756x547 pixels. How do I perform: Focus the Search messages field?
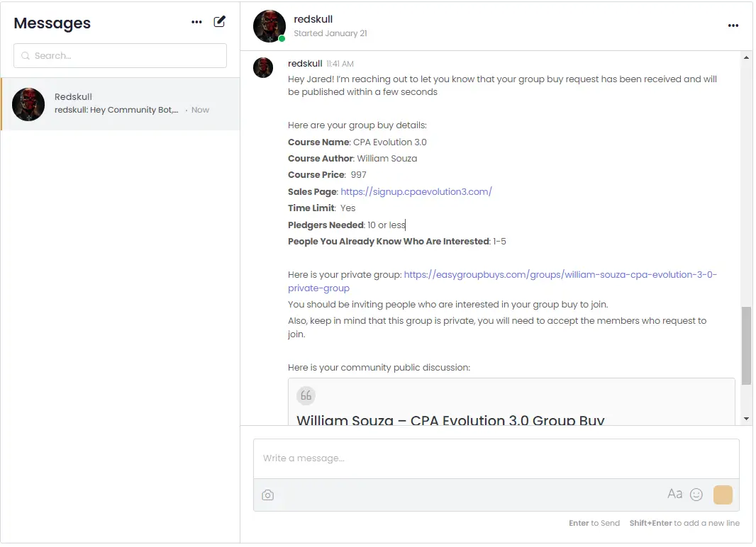(128, 56)
